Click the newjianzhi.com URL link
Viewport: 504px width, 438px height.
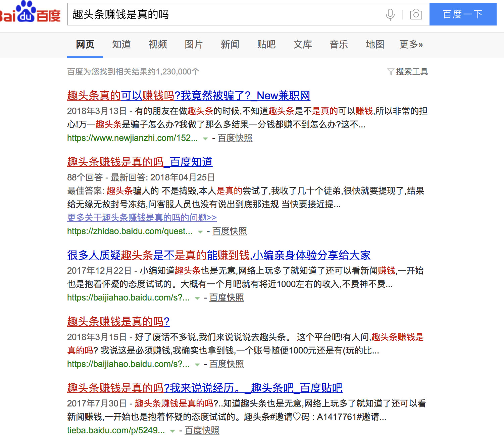coord(132,138)
